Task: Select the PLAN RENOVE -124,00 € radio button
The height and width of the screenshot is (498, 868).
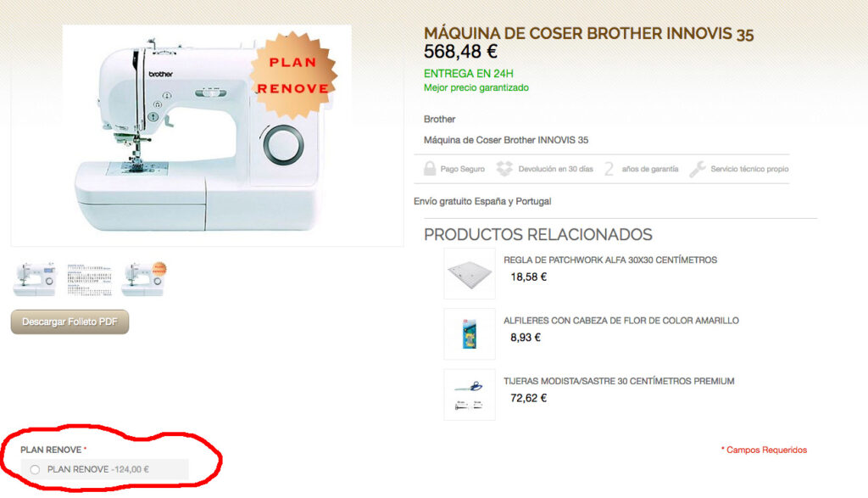Action: (35, 470)
